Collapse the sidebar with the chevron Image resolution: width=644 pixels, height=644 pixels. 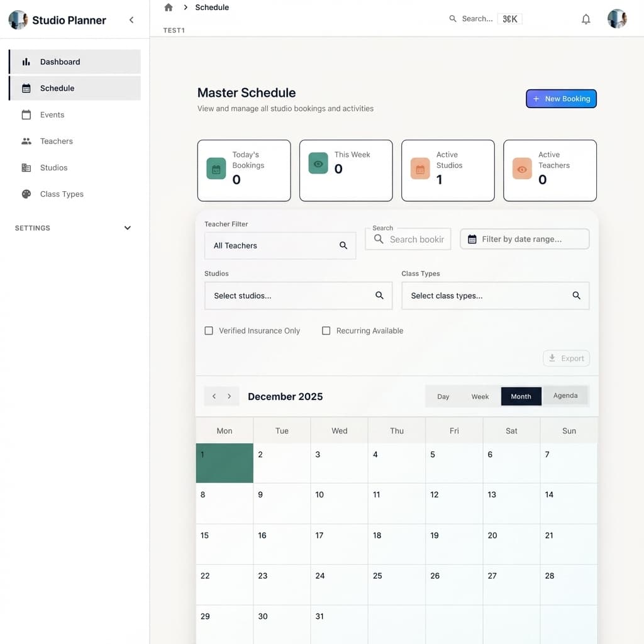[131, 19]
